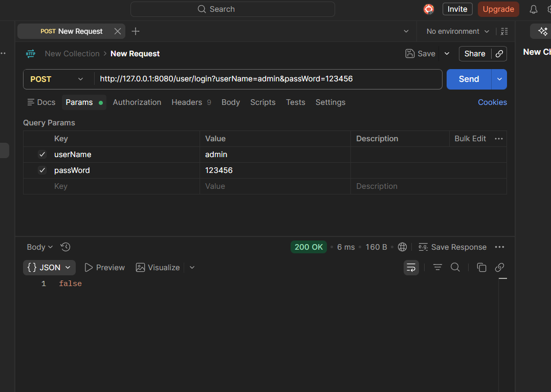Open the response more options ellipsis
This screenshot has height=392, width=551.
(499, 247)
